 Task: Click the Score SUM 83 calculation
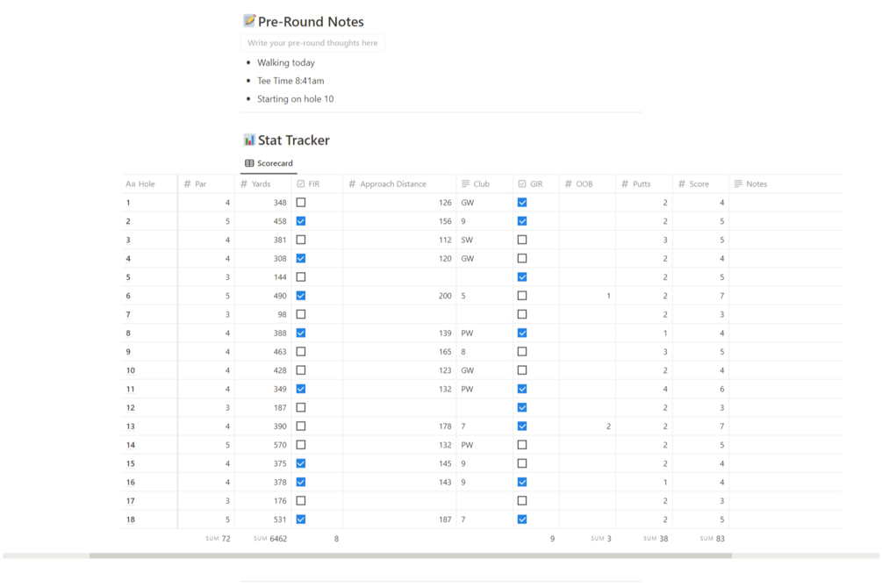tap(712, 539)
